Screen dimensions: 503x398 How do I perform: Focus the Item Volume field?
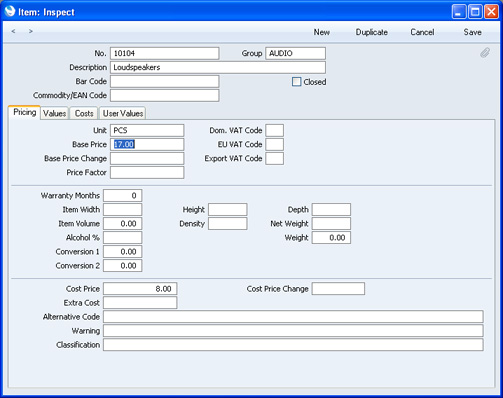point(123,223)
